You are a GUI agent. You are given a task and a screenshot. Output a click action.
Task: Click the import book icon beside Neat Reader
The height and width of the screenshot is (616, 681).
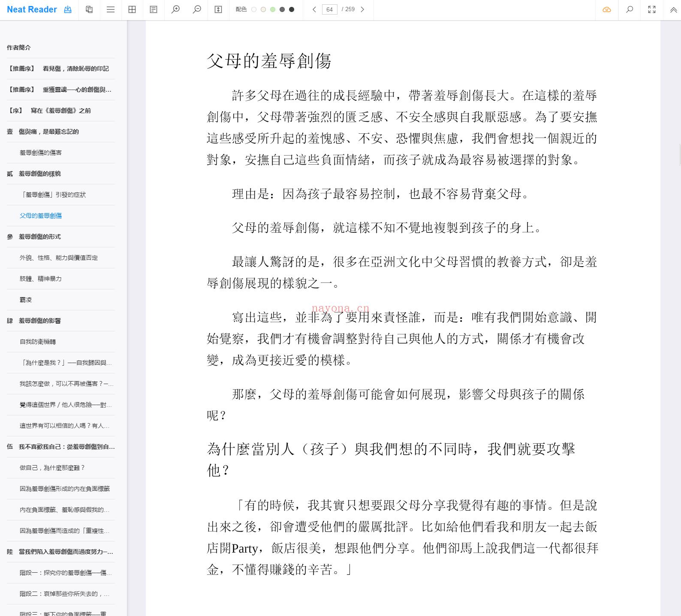coord(68,9)
